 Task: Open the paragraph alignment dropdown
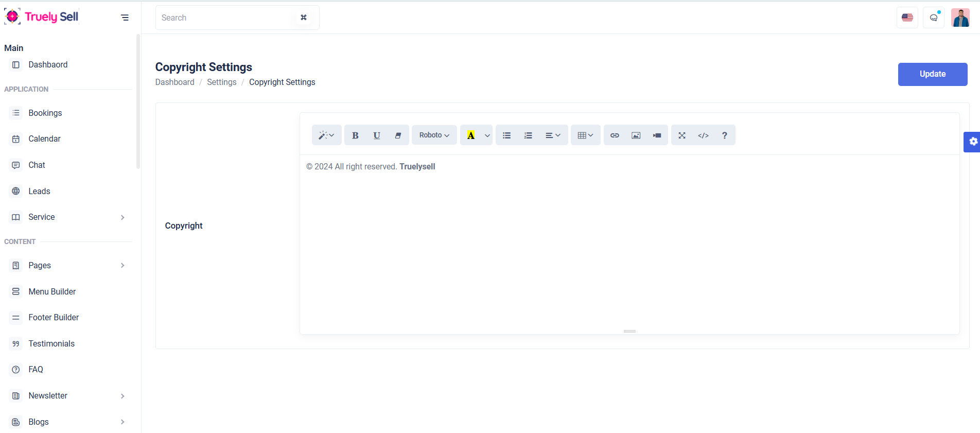point(553,135)
